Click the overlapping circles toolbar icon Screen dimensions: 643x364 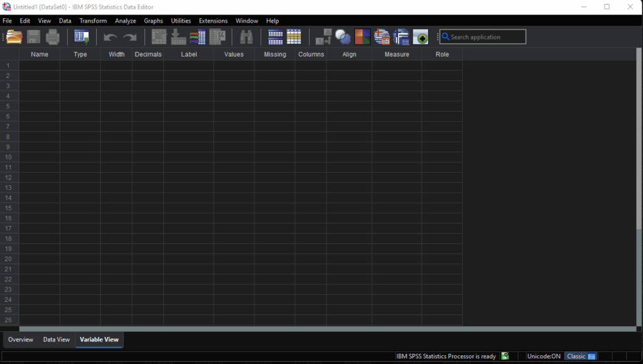tap(343, 37)
